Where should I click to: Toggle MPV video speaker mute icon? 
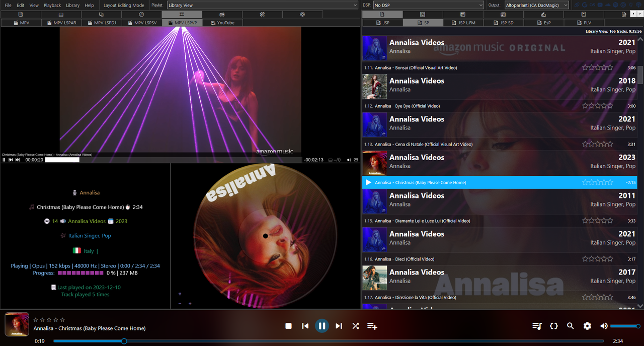click(x=348, y=160)
